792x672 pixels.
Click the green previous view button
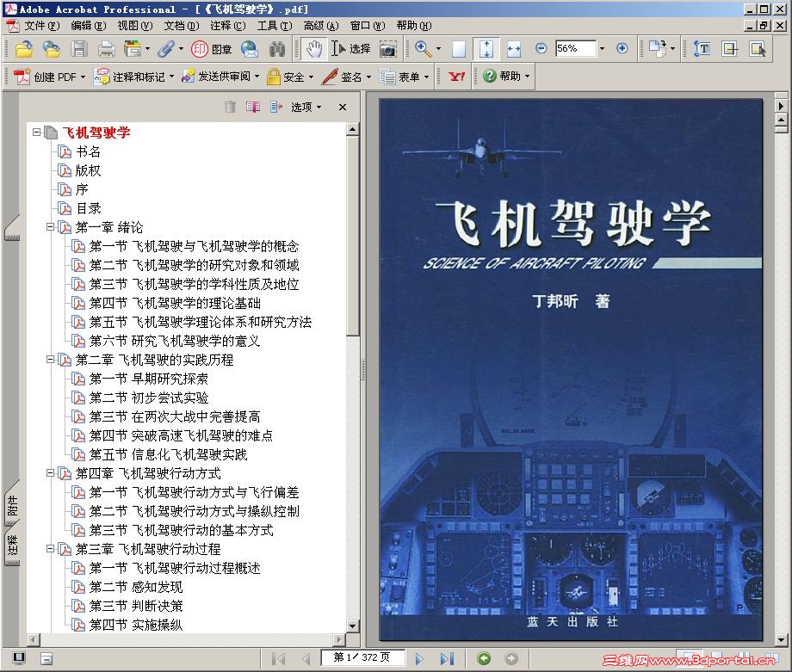(x=484, y=658)
